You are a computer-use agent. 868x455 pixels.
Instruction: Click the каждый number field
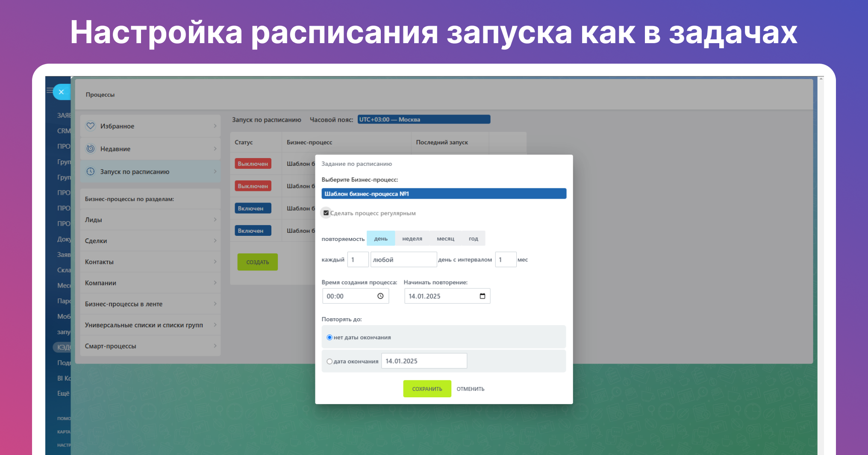point(358,259)
